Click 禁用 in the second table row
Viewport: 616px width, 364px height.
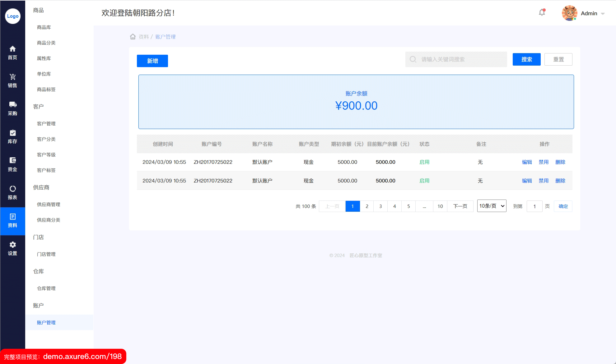click(544, 181)
